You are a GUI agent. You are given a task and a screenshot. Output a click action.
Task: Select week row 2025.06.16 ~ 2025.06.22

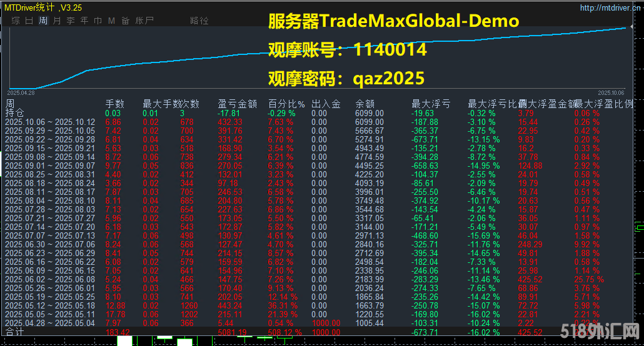pos(50,262)
